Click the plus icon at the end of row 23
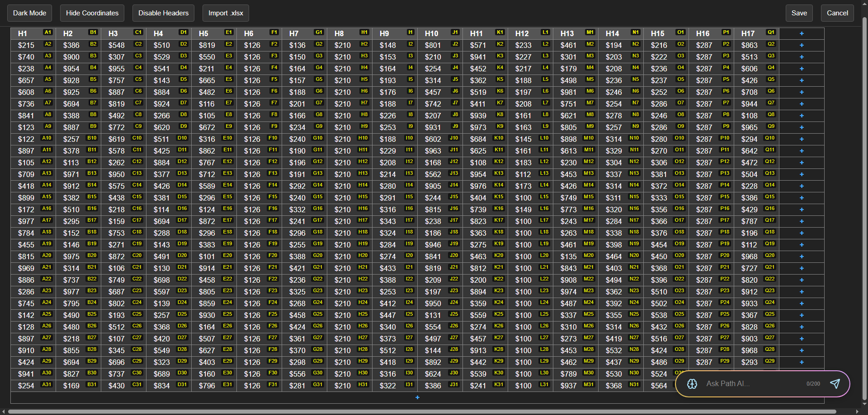The height and width of the screenshot is (415, 868). tap(802, 292)
